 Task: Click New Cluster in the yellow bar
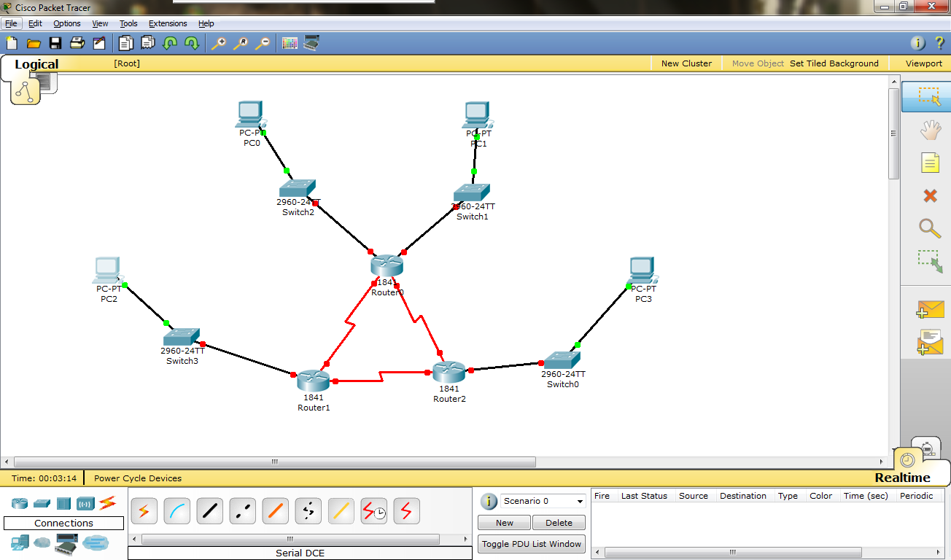click(x=686, y=63)
